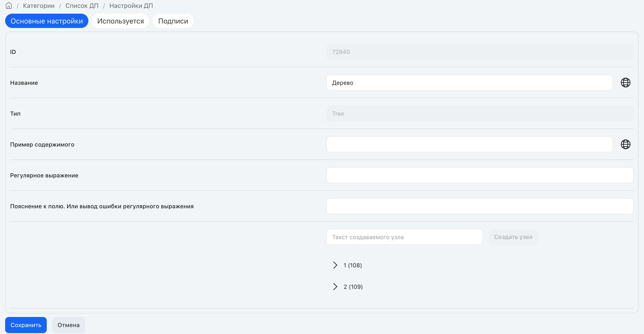The image size is (644, 334).
Task: Open translations globe next to Пример содержимого field
Action: pos(625,144)
